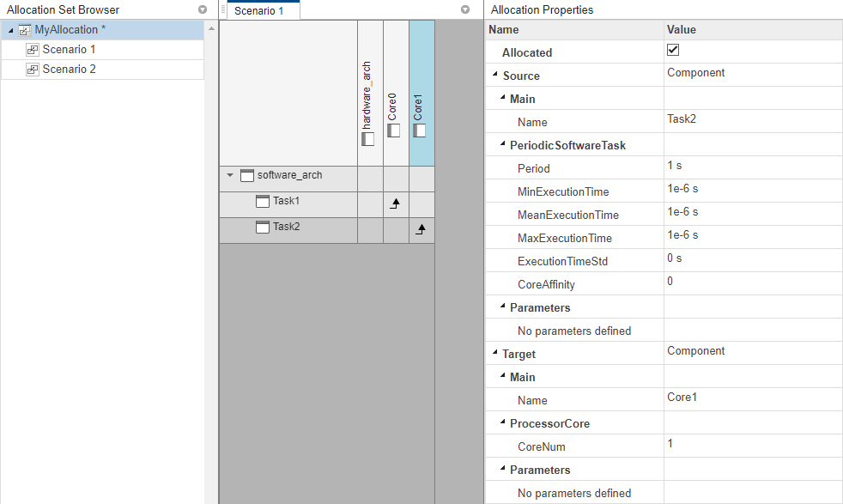This screenshot has height=504, width=843.
Task: Open the Allocation Set Browser options menu
Action: click(x=201, y=9)
